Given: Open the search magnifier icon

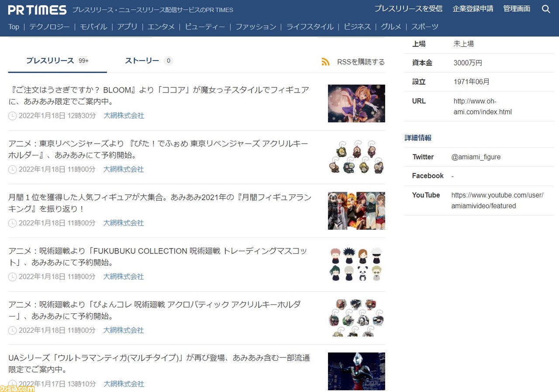Looking at the screenshot, I should coord(546,9).
